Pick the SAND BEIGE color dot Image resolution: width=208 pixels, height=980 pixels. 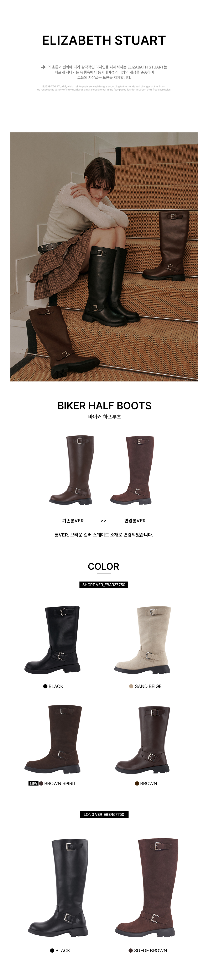point(131,686)
